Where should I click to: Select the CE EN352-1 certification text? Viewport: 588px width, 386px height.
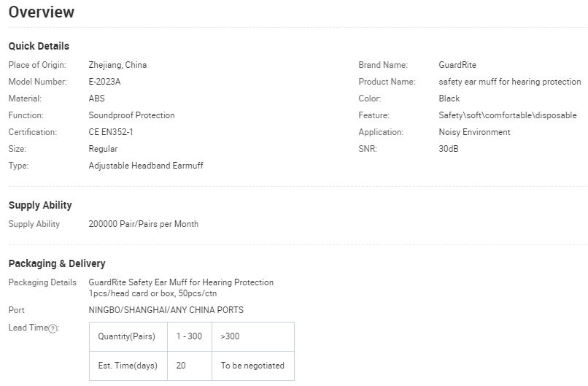(111, 132)
